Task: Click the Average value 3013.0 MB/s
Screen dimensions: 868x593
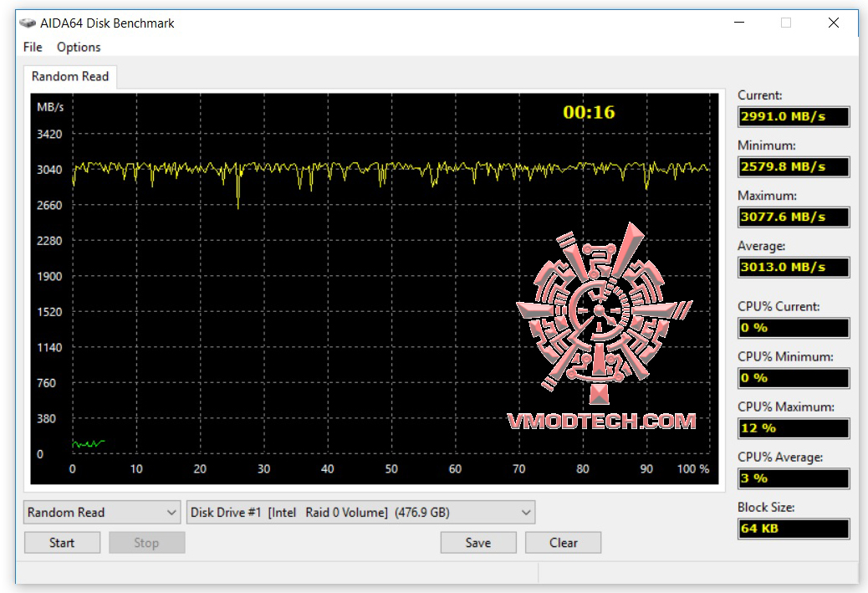Action: coord(794,267)
